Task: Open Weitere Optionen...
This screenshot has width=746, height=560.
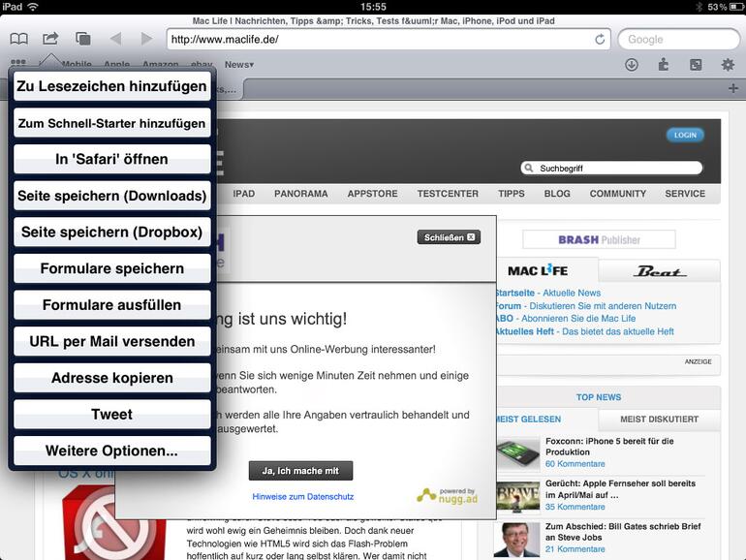Action: [x=111, y=451]
